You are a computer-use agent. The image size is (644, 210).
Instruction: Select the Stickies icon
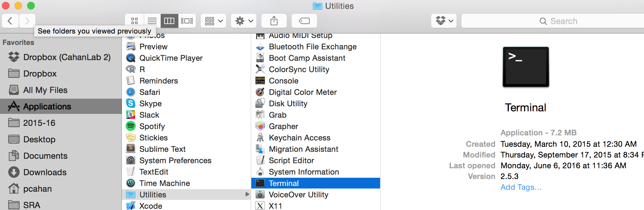131,138
